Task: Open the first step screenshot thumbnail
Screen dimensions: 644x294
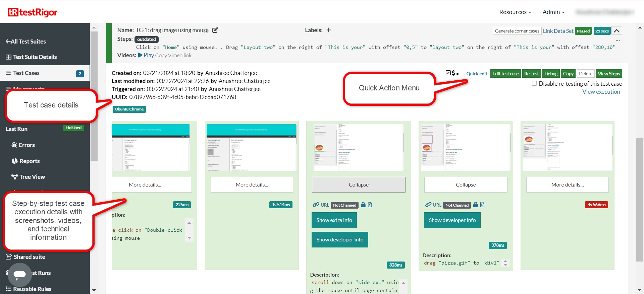Action: pyautogui.click(x=151, y=148)
